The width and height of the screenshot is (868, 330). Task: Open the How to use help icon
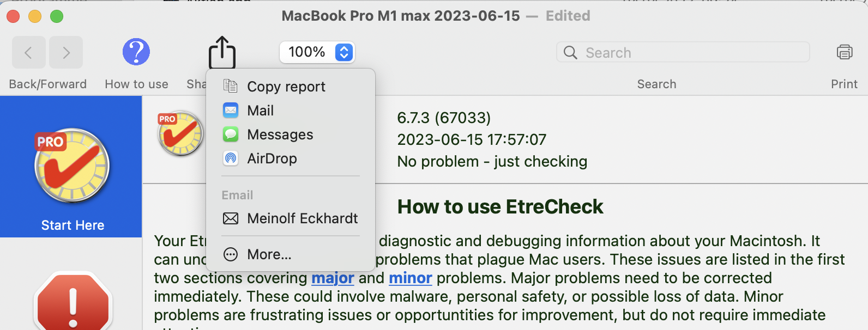tap(136, 52)
